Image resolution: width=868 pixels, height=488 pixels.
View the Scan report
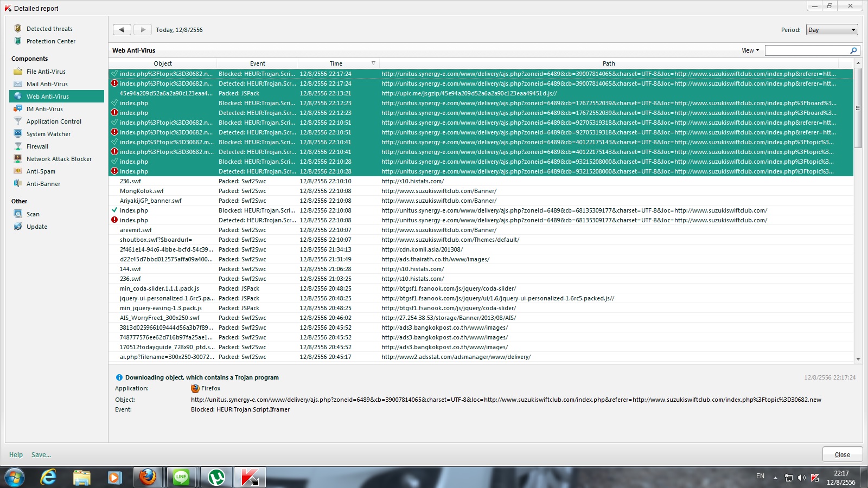pos(33,214)
